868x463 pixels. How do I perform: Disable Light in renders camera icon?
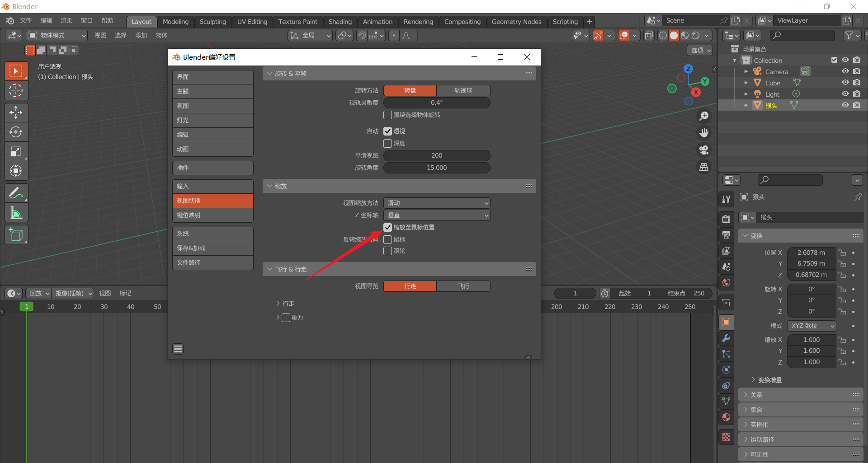pyautogui.click(x=857, y=94)
